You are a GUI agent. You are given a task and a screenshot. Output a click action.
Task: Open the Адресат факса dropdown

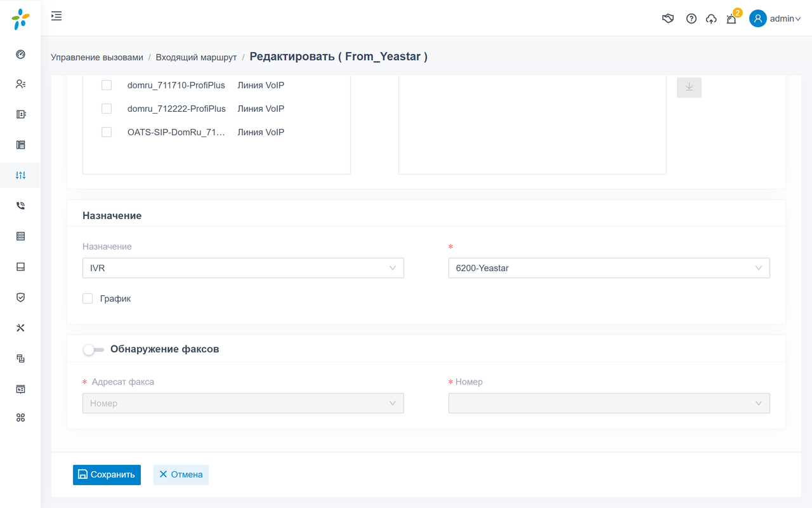243,403
